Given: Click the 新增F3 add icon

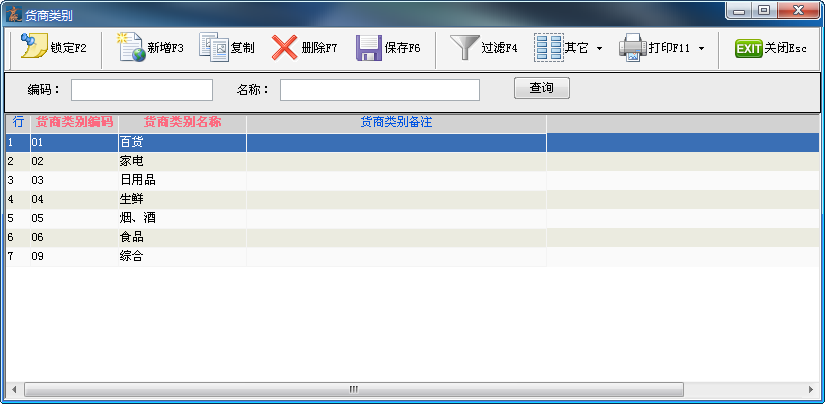Looking at the screenshot, I should click(x=131, y=47).
